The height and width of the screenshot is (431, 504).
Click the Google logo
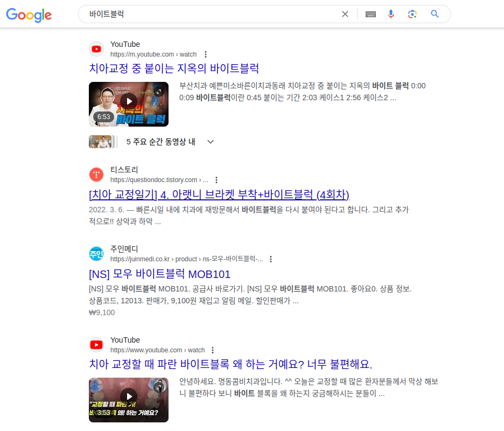click(29, 15)
